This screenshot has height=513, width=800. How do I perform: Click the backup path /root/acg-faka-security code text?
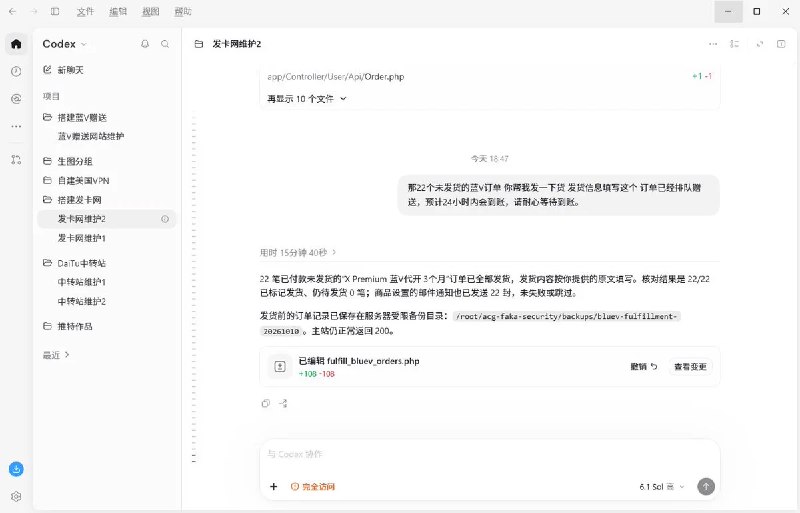tap(566, 316)
